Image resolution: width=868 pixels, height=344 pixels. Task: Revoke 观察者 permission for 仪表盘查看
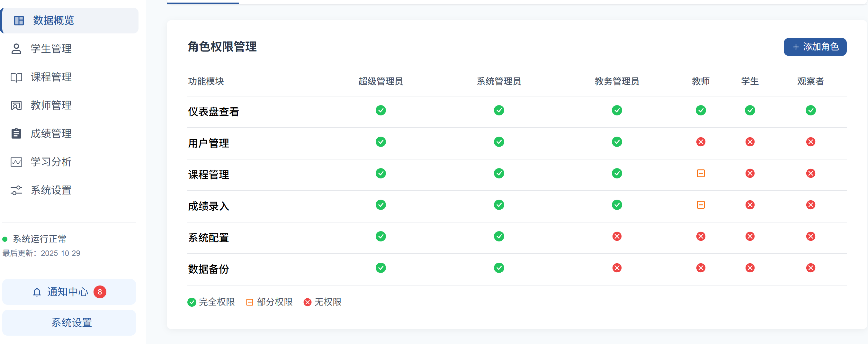811,110
